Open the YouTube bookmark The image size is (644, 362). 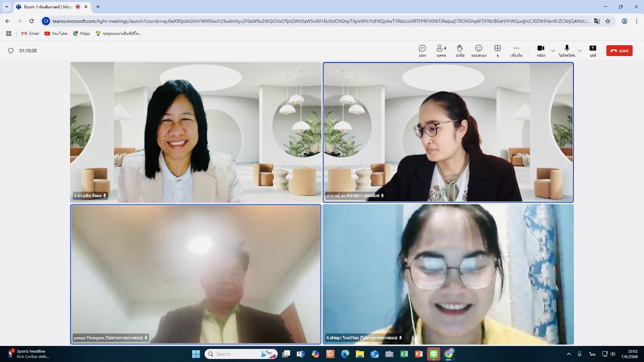coord(56,34)
